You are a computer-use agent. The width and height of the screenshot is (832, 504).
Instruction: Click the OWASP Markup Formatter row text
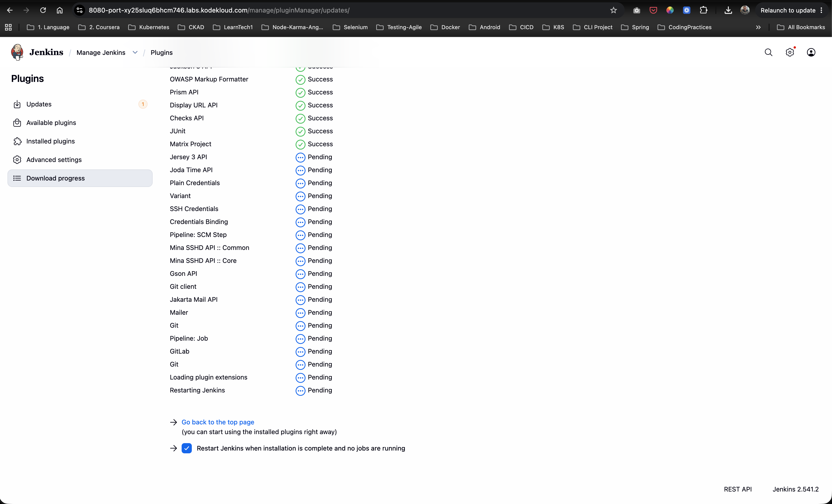(x=209, y=79)
